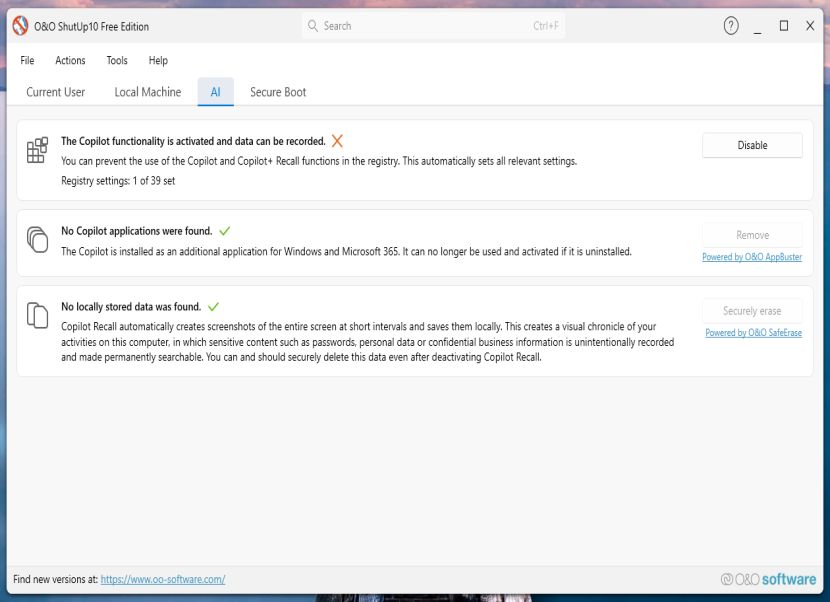Click the 'Find new versions at:' label
Screen dimensions: 830x602
56,579
